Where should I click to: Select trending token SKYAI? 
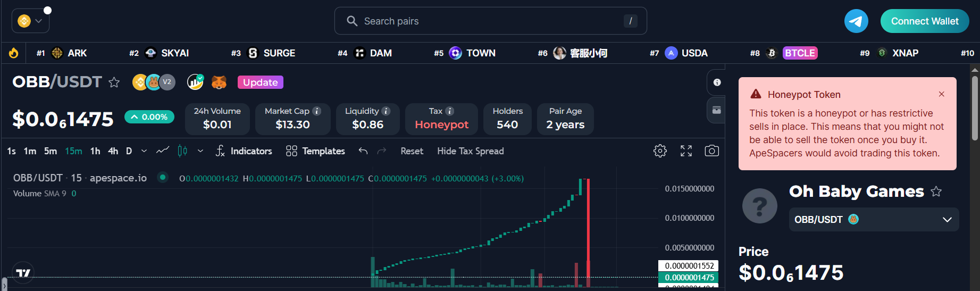167,53
